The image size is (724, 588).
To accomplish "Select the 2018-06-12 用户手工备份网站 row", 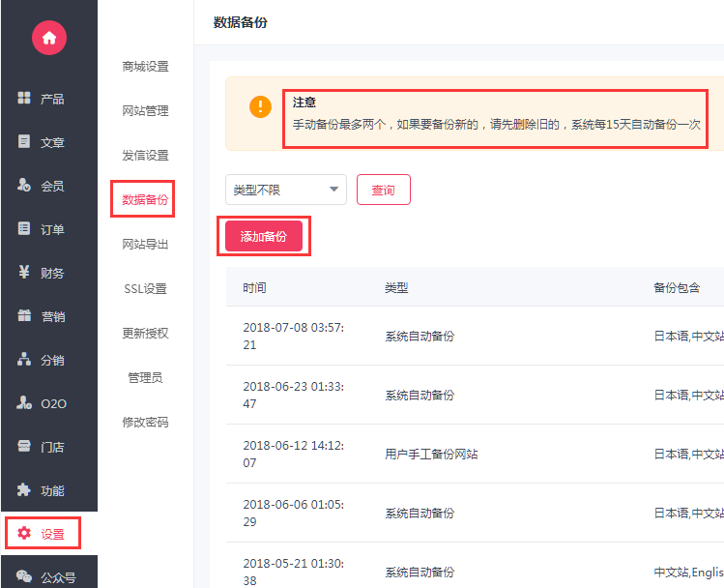I will (431, 454).
